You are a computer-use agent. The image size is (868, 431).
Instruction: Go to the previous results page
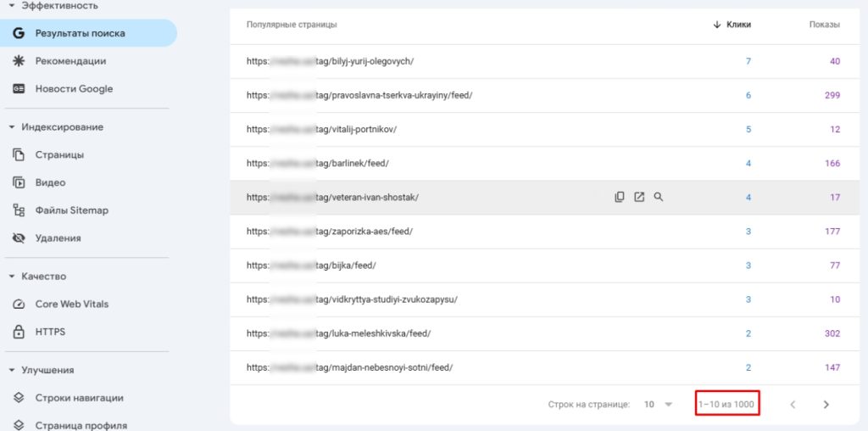793,405
